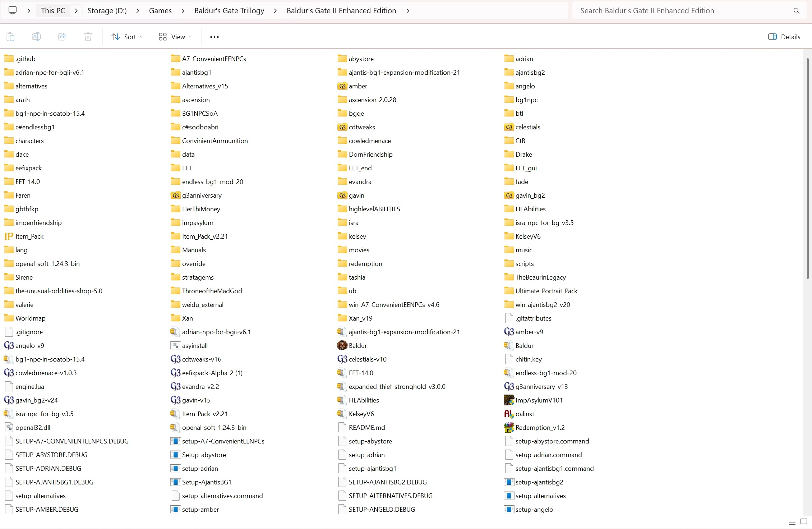Click the Paste toolbar icon
The width and height of the screenshot is (812, 529).
10,37
